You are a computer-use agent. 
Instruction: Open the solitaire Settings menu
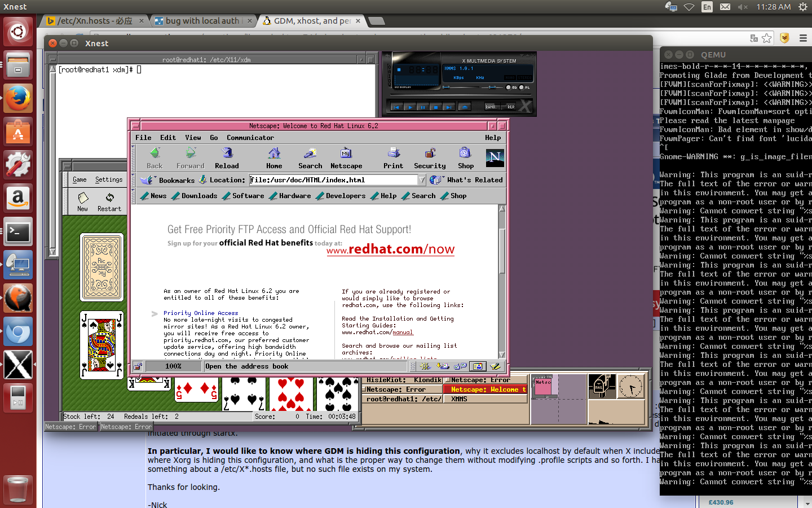point(108,179)
